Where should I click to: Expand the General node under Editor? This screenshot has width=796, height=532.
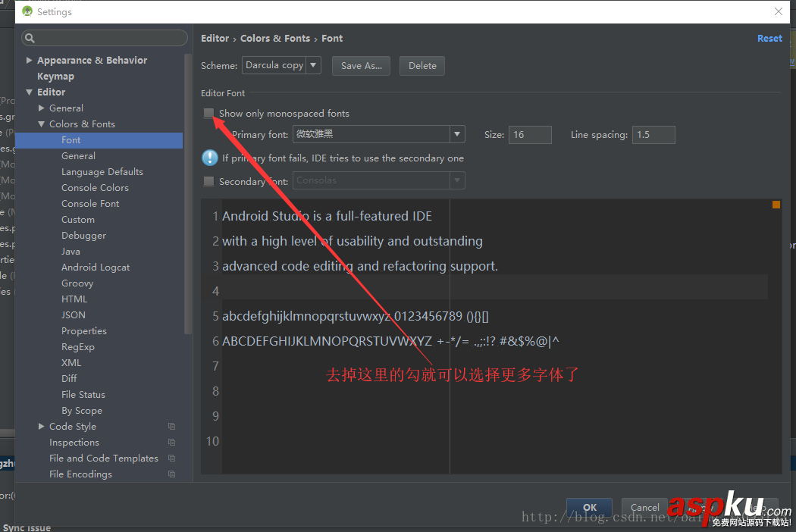coord(42,108)
